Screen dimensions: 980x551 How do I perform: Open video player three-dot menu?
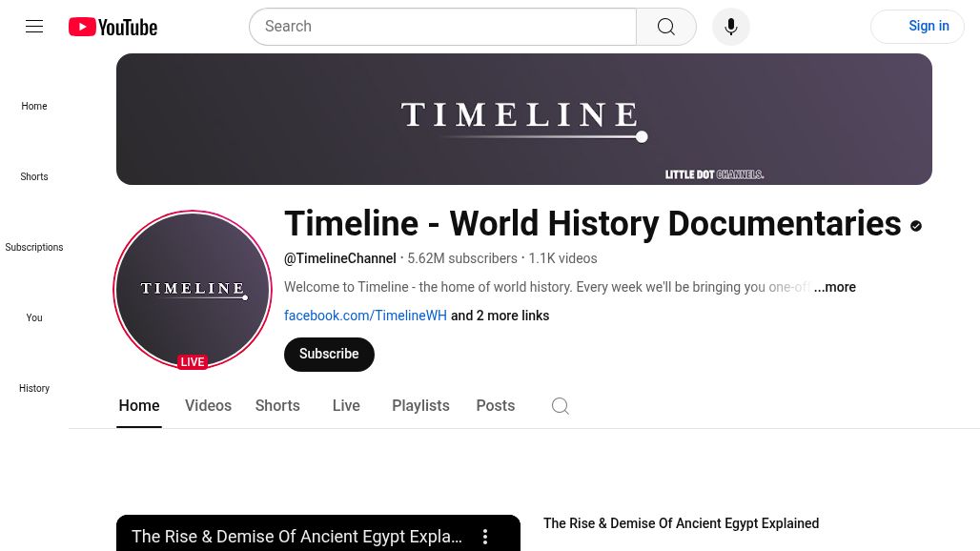(485, 537)
